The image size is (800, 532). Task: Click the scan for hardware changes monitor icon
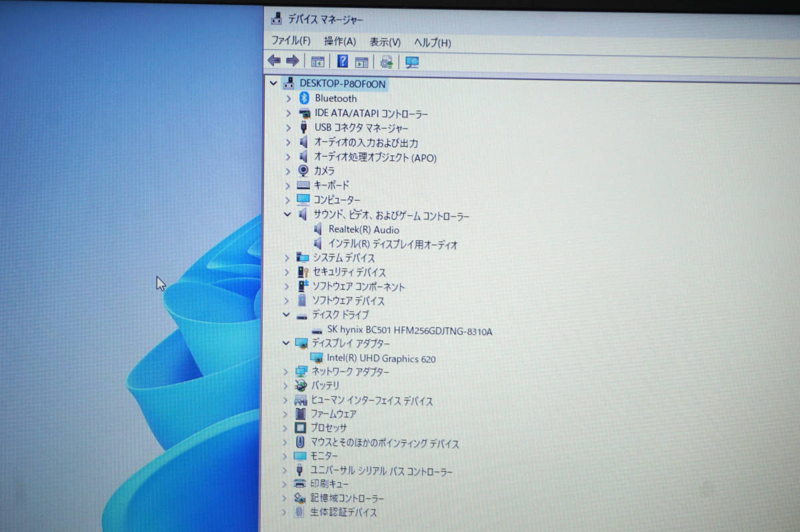412,63
